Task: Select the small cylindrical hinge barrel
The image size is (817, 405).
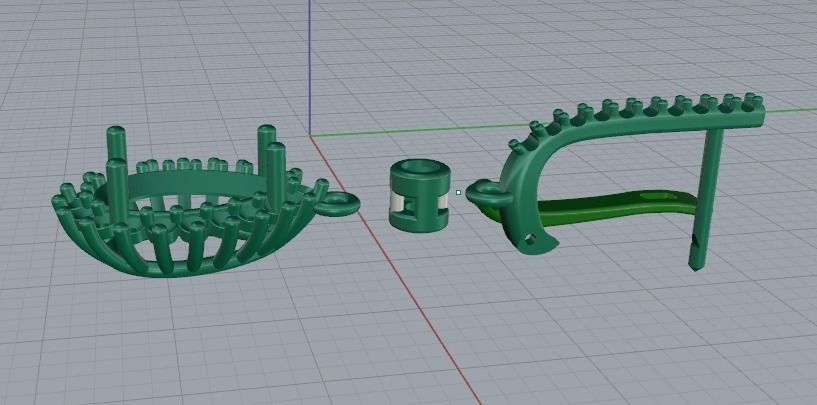Action: pyautogui.click(x=419, y=194)
